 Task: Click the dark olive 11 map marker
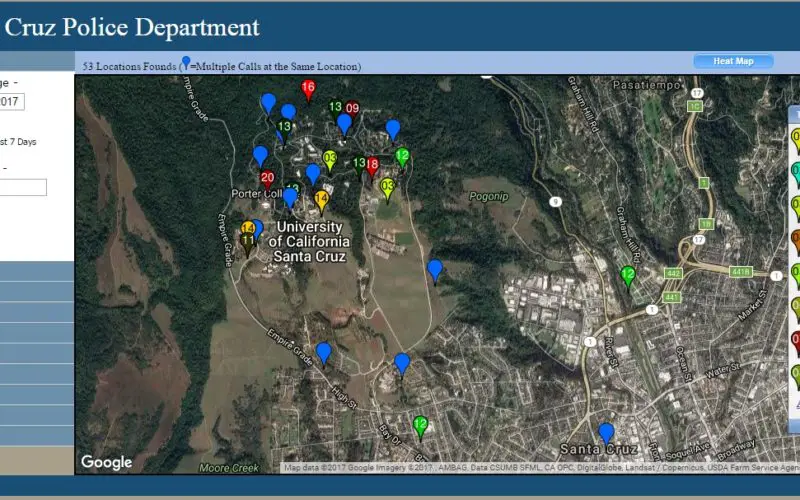point(248,243)
